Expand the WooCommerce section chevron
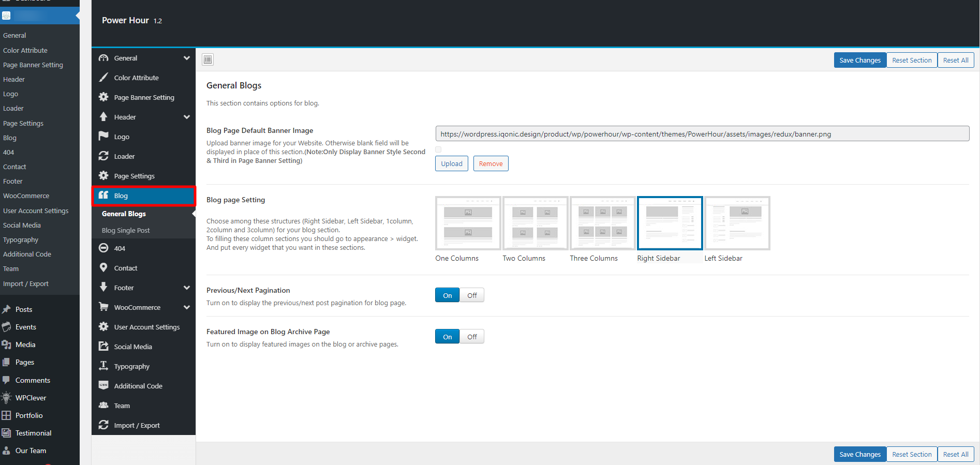This screenshot has height=465, width=980. (x=187, y=307)
